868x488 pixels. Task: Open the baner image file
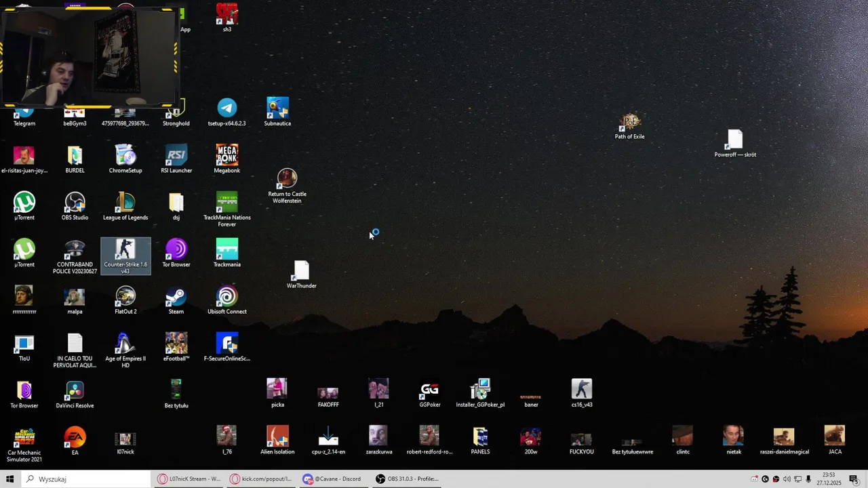[531, 400]
